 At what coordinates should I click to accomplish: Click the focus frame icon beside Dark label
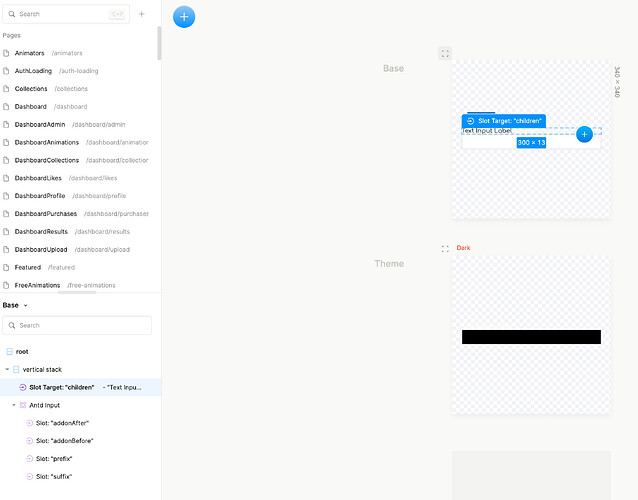point(445,249)
